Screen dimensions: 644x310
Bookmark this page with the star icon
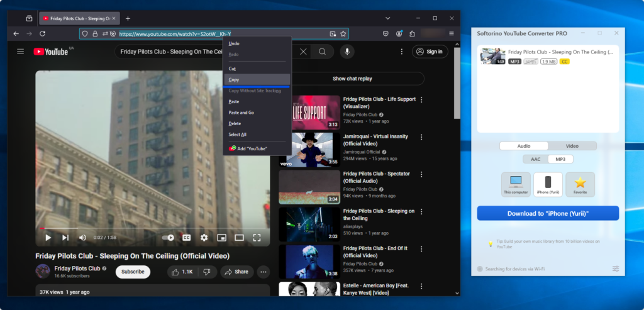tap(343, 34)
